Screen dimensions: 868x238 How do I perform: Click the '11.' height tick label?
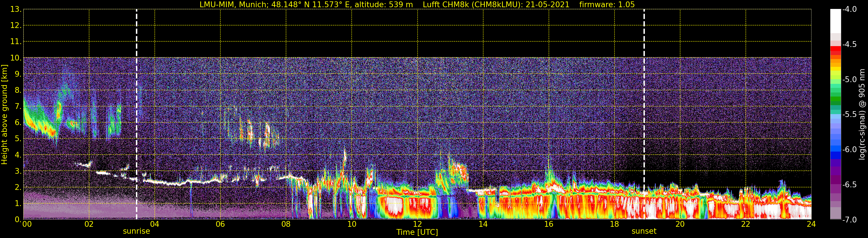16,41
